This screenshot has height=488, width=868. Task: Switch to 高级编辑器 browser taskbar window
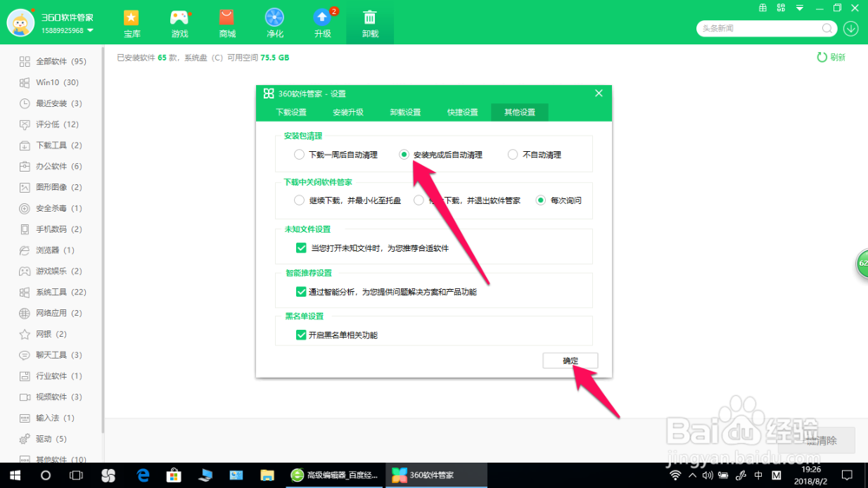pos(334,475)
